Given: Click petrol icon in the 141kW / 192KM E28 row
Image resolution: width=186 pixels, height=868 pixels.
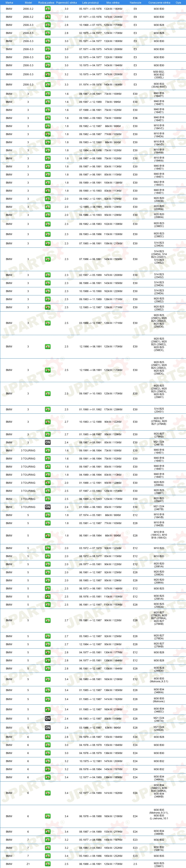Looking at the screenshot, I should click(48, 699).
